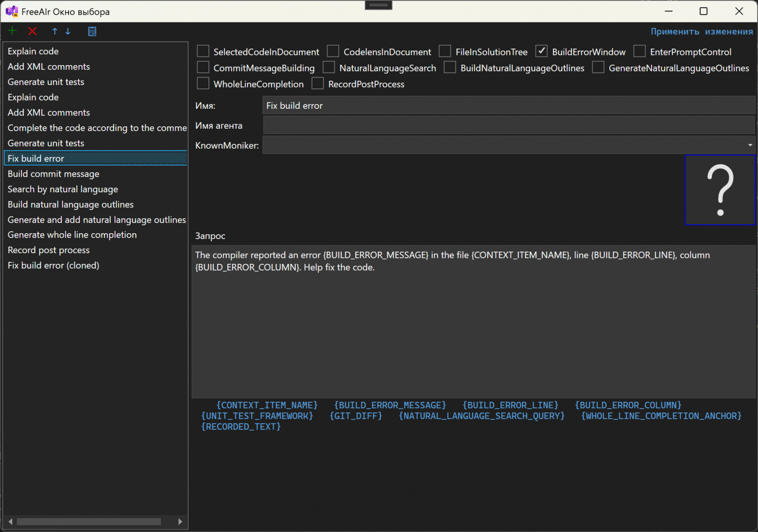Click 'Применить изменения' to apply changes
758x532 pixels.
[x=702, y=32]
